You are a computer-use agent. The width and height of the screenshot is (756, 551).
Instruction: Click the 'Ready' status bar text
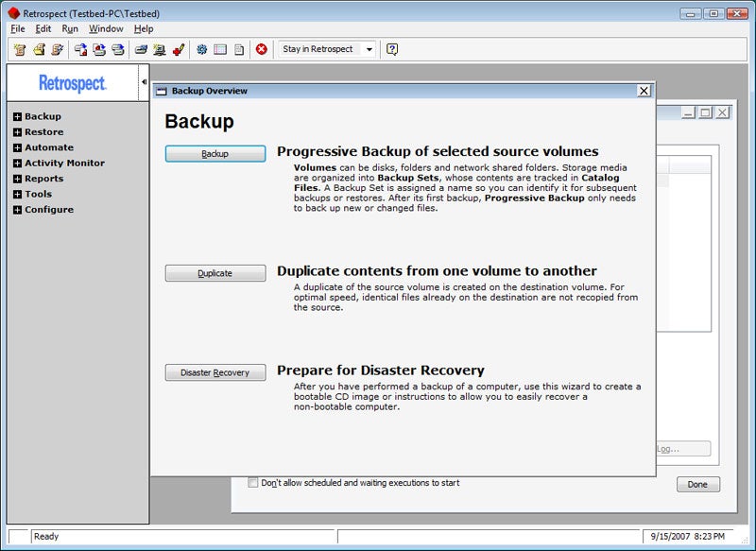(46, 536)
